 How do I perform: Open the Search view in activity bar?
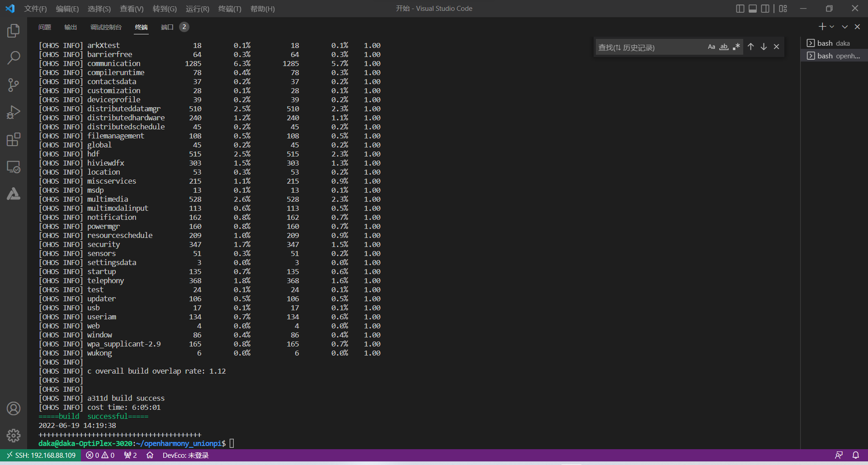(x=14, y=58)
